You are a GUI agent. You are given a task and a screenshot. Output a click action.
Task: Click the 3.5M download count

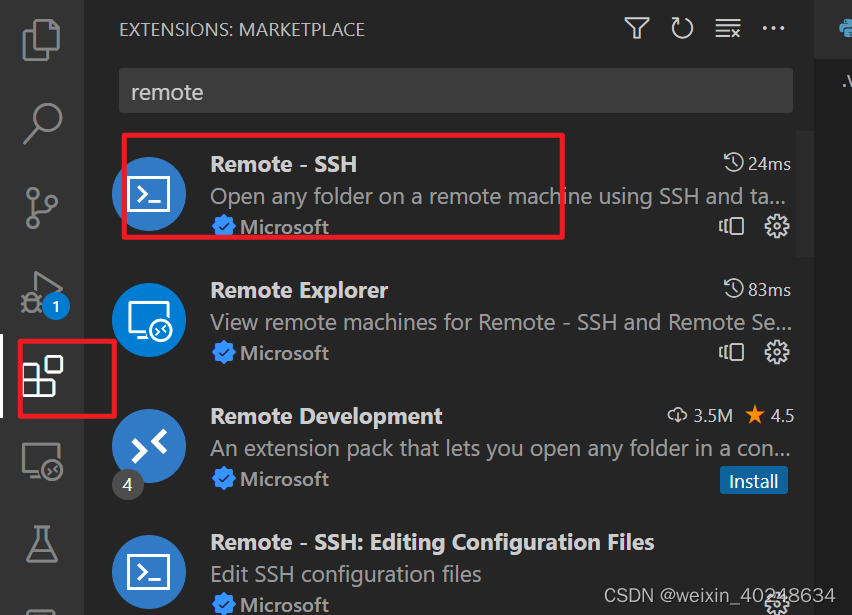(x=700, y=416)
